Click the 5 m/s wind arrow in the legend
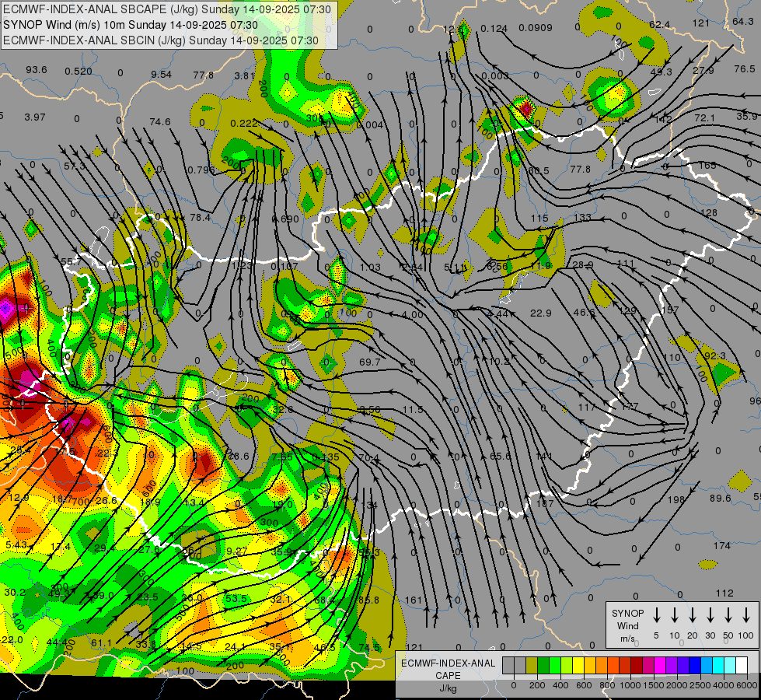Screen dimensions: 761x700 (656, 615)
